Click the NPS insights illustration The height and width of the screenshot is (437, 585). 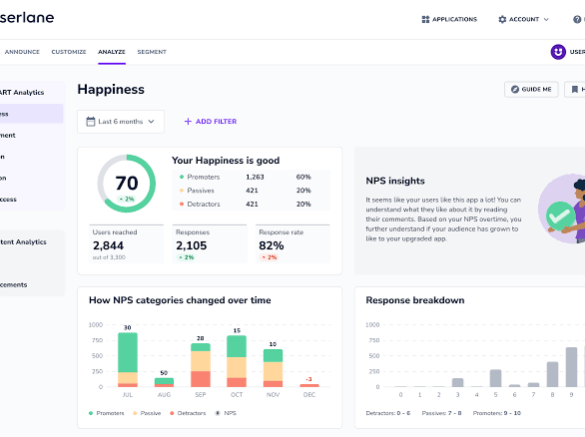561,209
